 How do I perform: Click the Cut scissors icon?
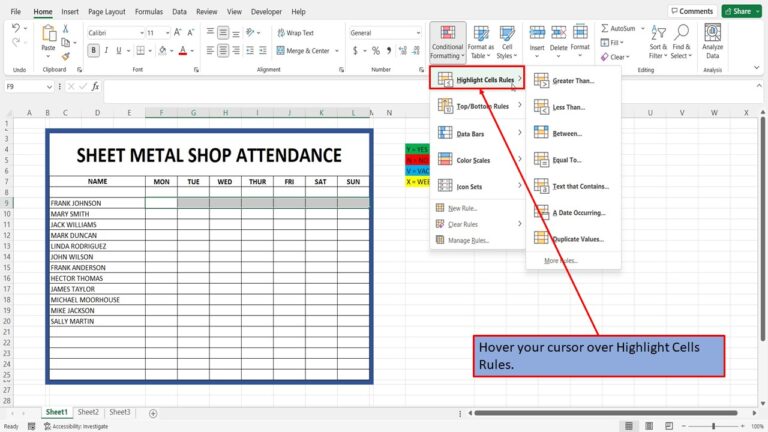click(x=66, y=29)
